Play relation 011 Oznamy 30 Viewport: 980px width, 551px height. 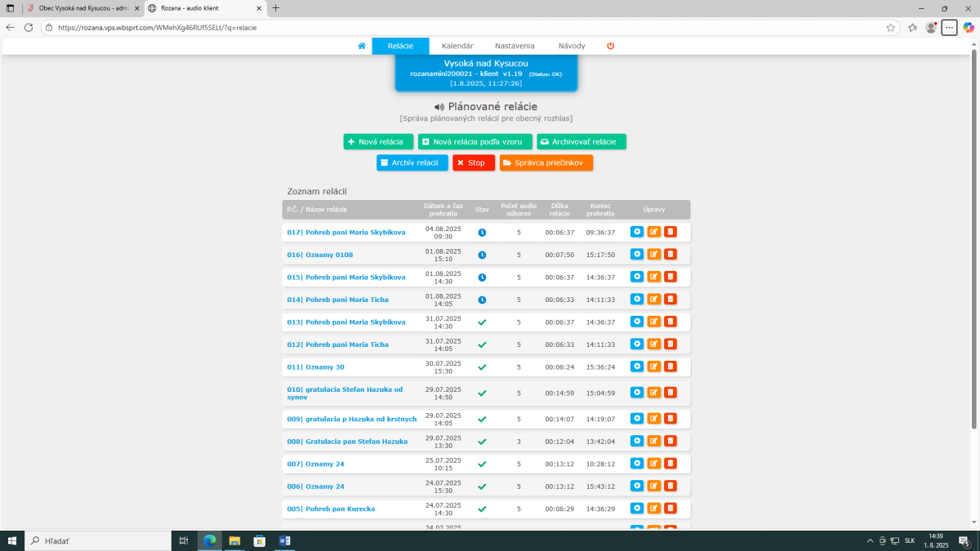pyautogui.click(x=637, y=367)
